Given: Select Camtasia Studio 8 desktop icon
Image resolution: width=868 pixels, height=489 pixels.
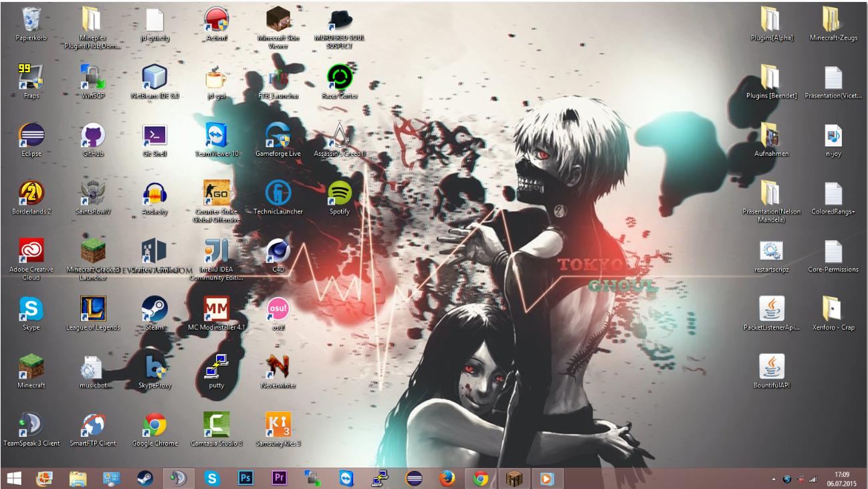Looking at the screenshot, I should click(217, 430).
